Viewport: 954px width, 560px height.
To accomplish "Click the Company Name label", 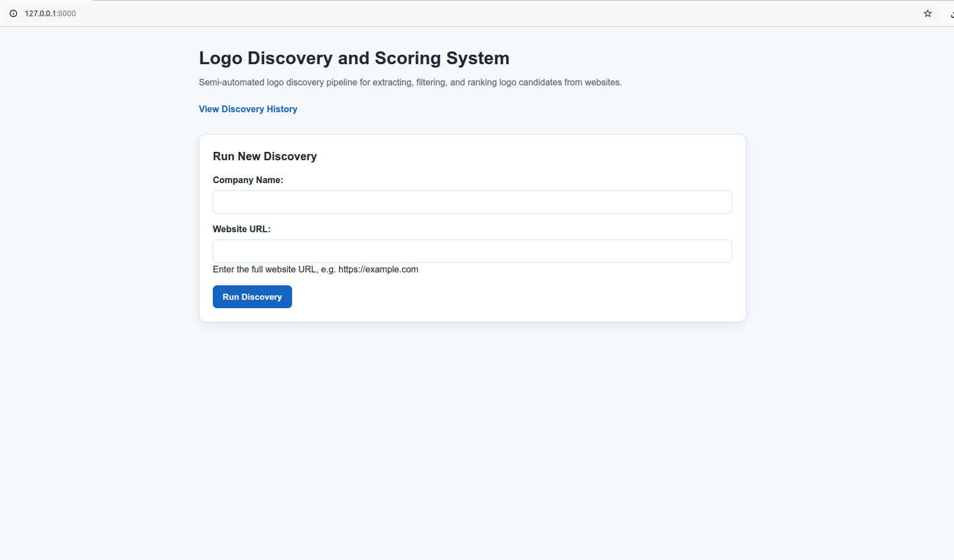I will [x=248, y=180].
